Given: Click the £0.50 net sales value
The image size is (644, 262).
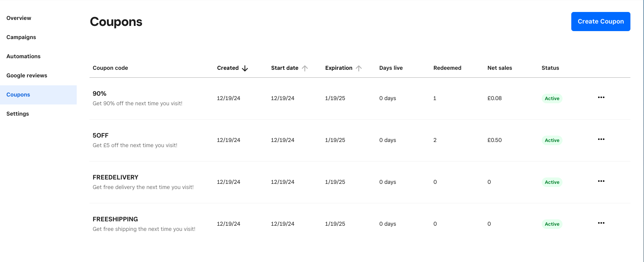Looking at the screenshot, I should click(x=495, y=140).
